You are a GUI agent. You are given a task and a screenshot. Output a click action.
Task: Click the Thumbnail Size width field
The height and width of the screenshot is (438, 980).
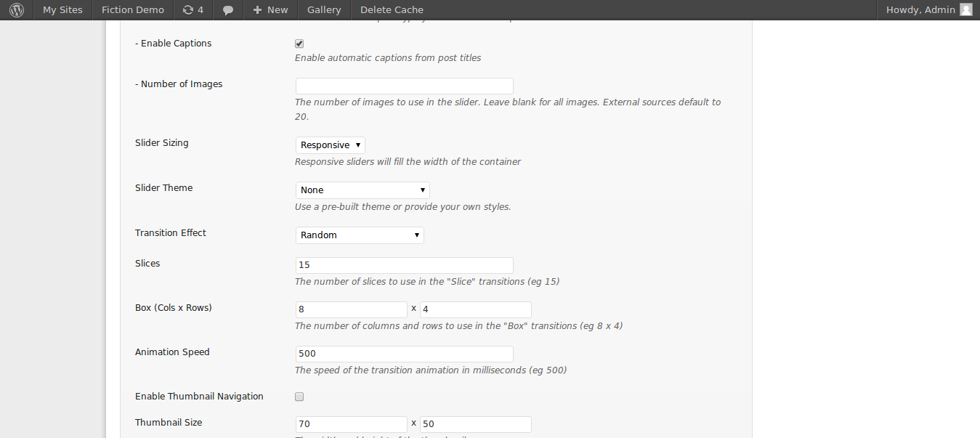click(352, 424)
